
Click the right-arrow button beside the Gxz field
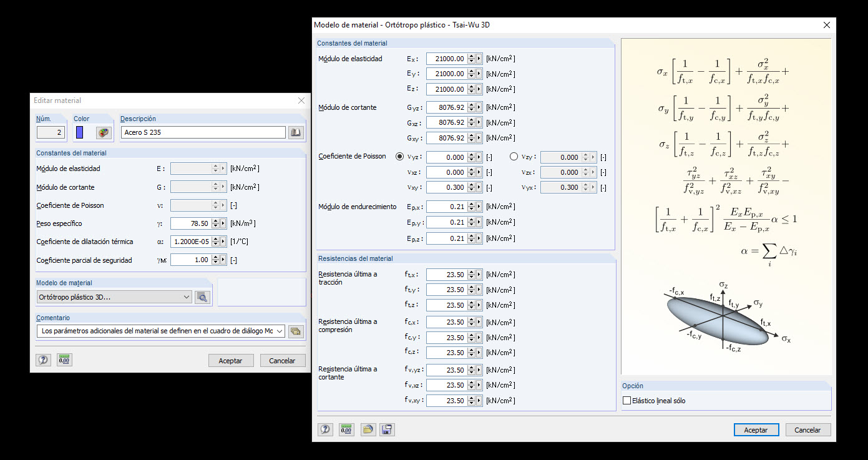479,122
